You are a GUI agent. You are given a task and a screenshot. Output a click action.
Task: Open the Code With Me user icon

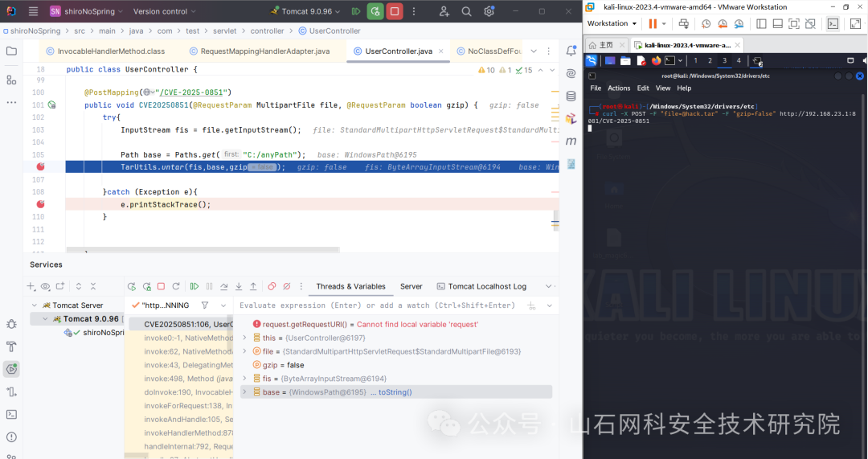pos(444,11)
